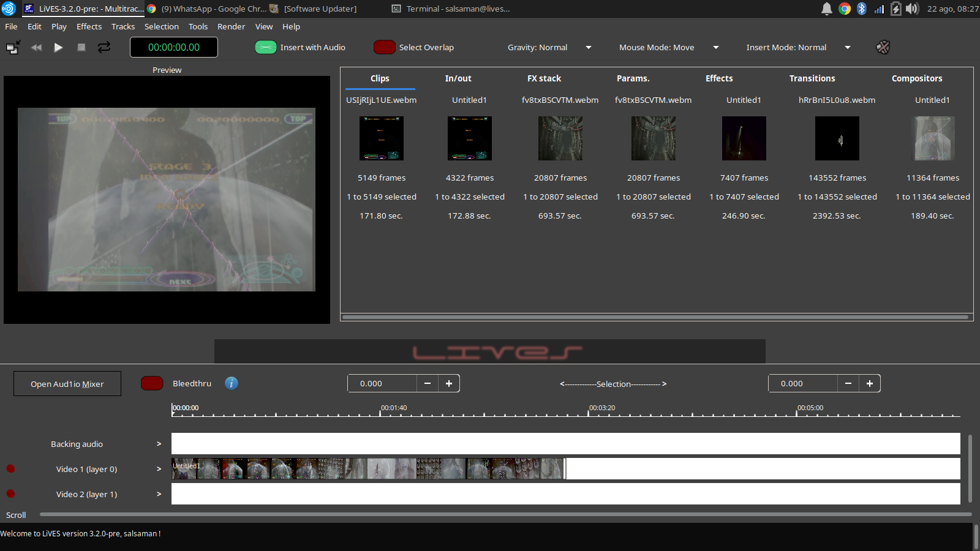
Task: Open the Help menu
Action: click(291, 26)
